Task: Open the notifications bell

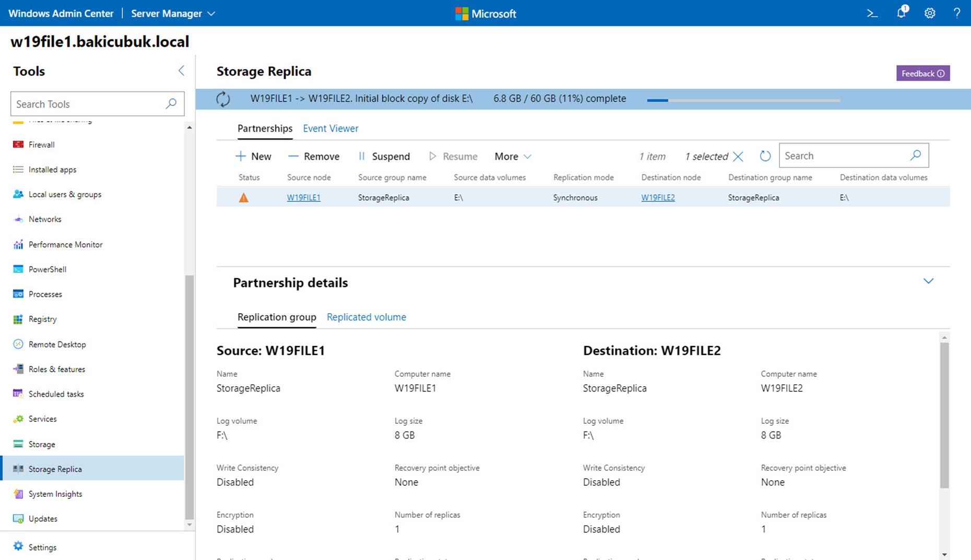Action: pos(901,13)
